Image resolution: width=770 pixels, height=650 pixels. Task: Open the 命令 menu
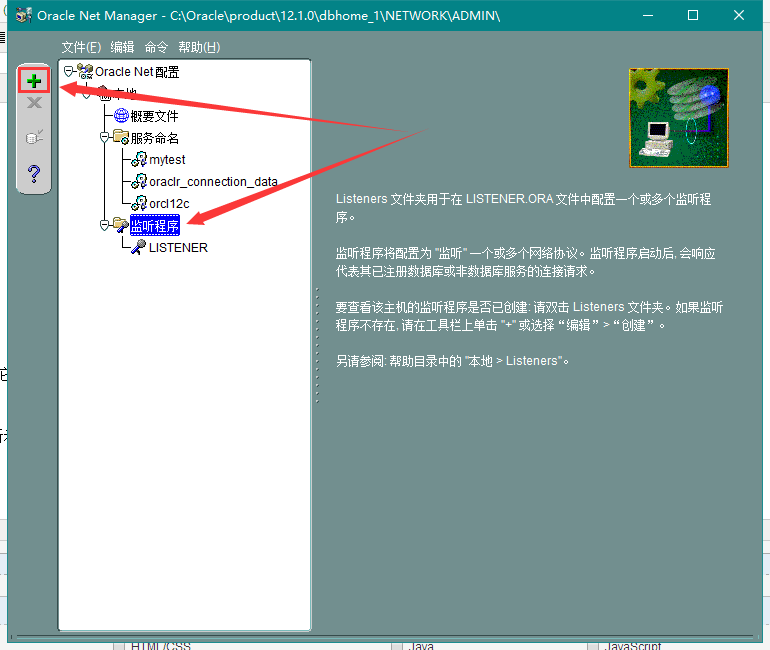[x=156, y=47]
